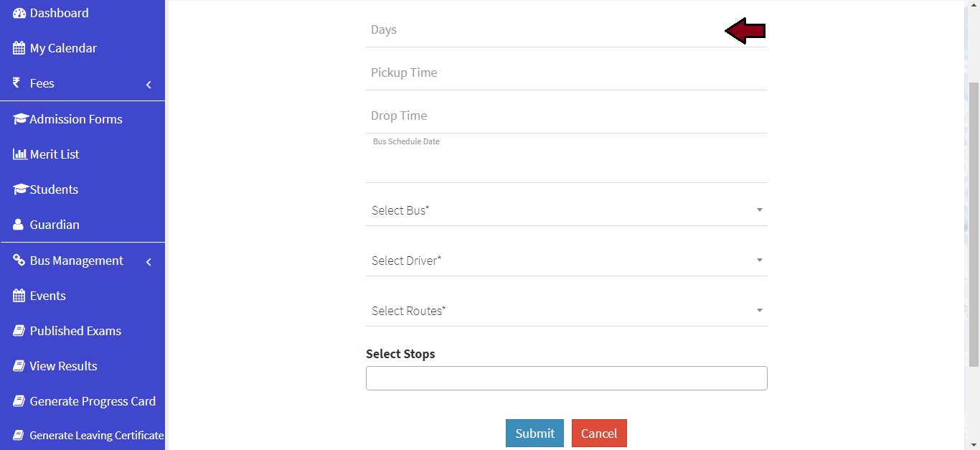Expand the Fees submenu chevron

click(x=149, y=85)
